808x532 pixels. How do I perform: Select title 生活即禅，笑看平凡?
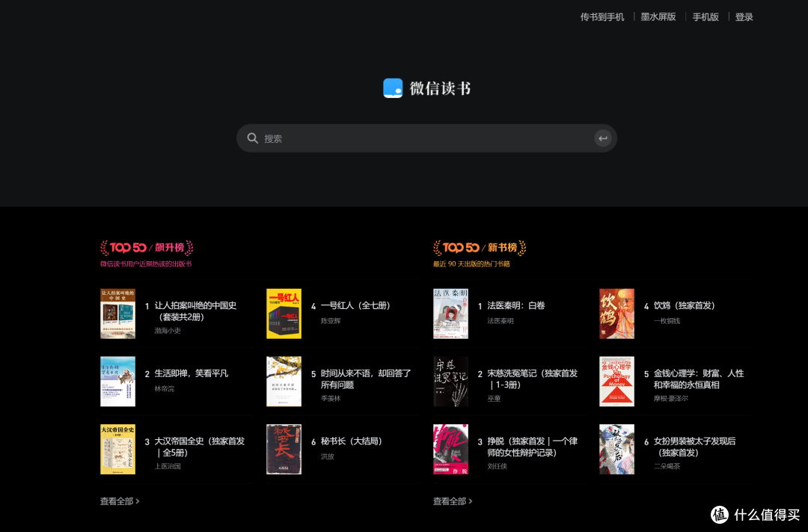click(x=192, y=373)
